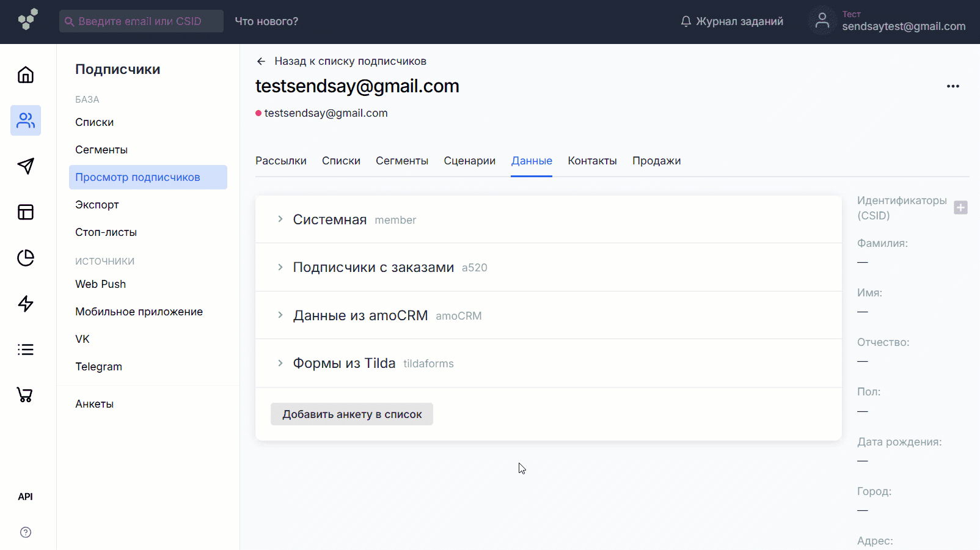
Task: Open the home dashboard icon in sidebar
Action: point(26,75)
